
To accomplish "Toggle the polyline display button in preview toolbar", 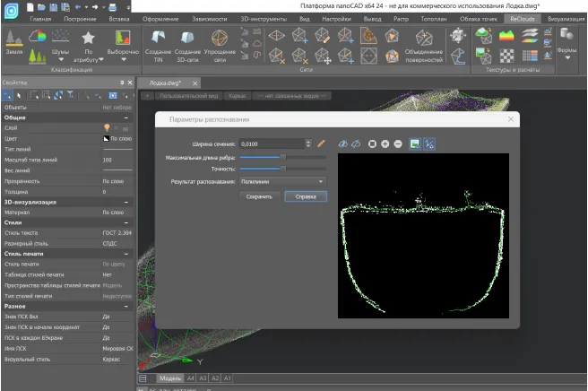I will coord(429,143).
